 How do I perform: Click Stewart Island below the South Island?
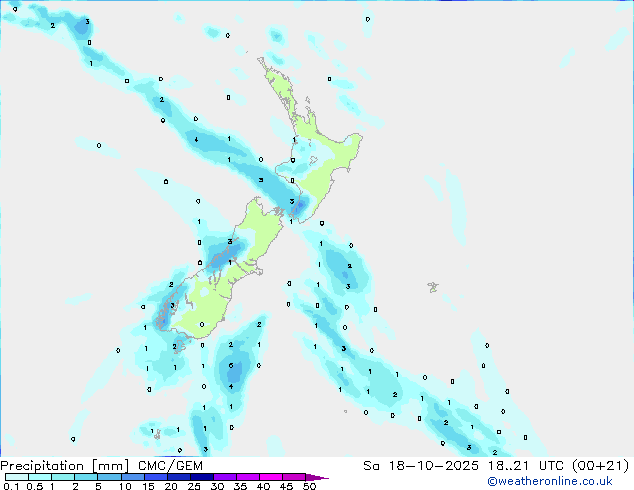(x=180, y=346)
